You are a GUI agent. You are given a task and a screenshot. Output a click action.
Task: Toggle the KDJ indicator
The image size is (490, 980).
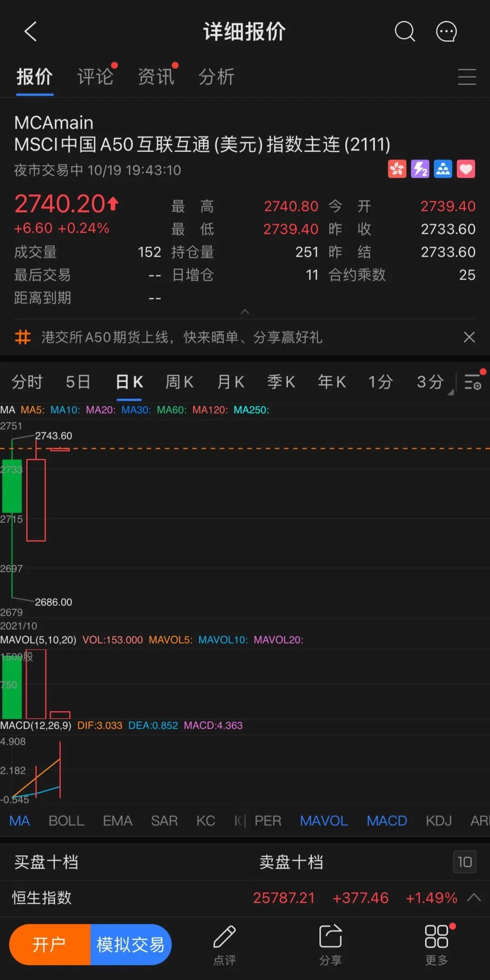point(438,821)
